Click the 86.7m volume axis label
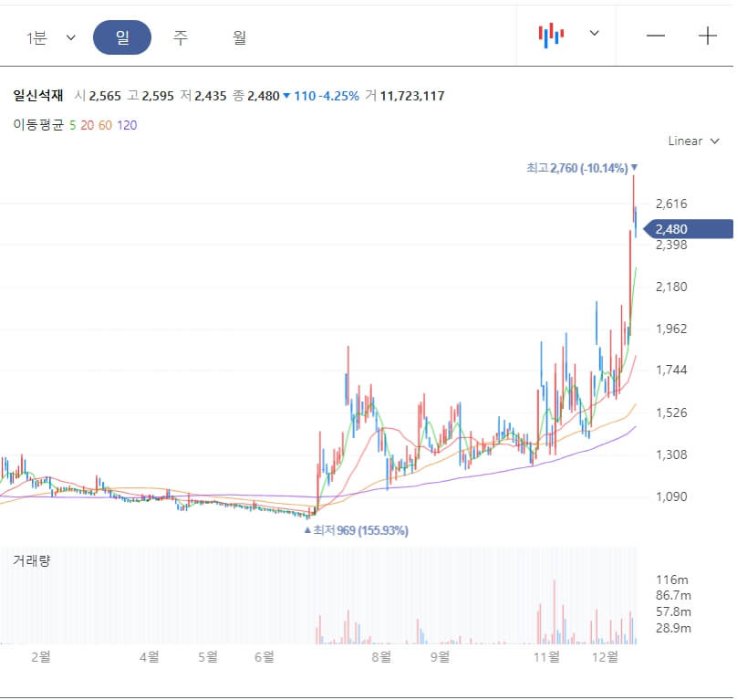 tap(673, 595)
